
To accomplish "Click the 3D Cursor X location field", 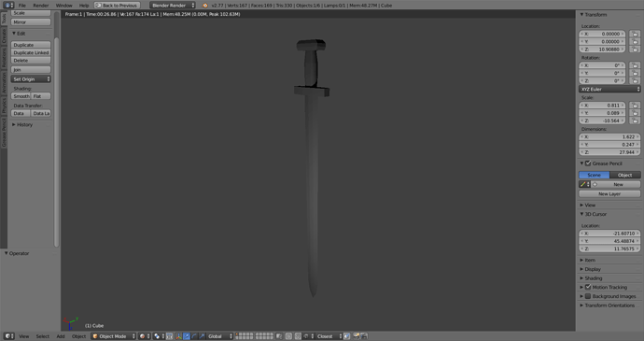I will 609,234.
